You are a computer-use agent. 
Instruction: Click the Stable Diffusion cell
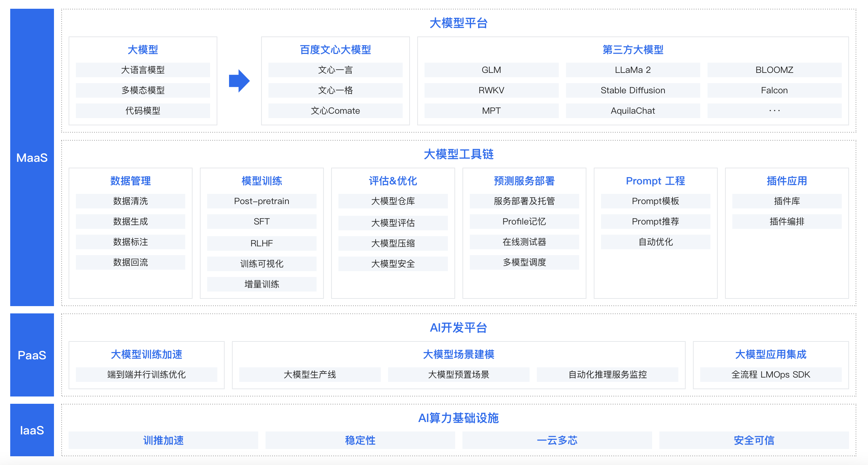(x=633, y=90)
